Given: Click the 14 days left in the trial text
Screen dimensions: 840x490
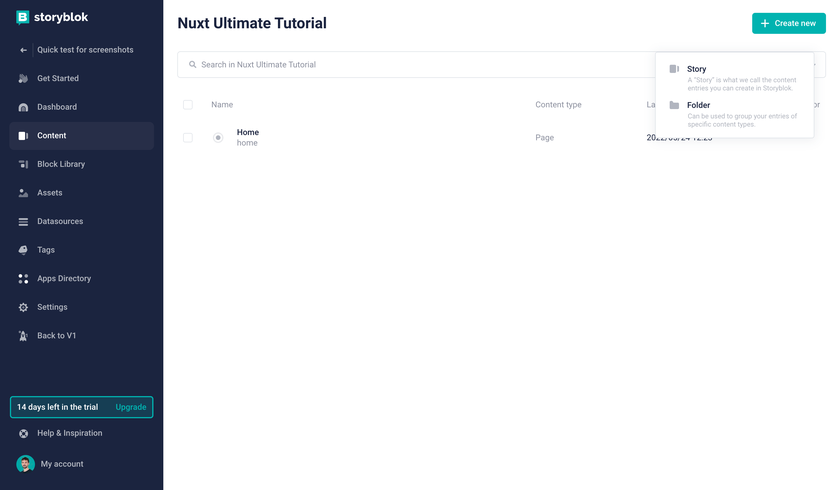Looking at the screenshot, I should point(57,407).
